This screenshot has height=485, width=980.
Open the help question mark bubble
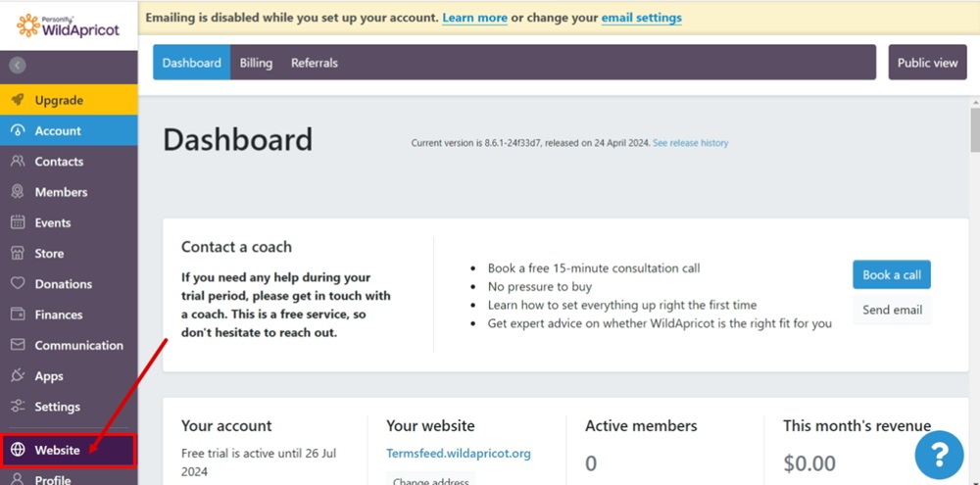(940, 455)
